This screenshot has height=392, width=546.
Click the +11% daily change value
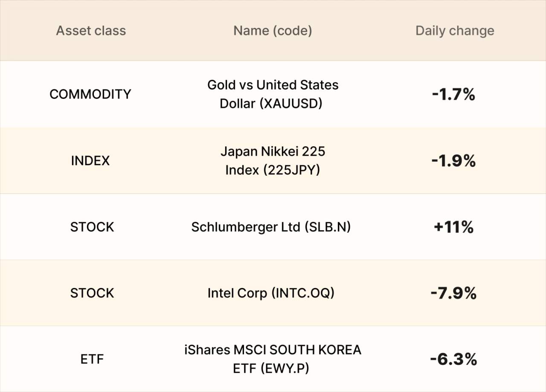tap(453, 227)
